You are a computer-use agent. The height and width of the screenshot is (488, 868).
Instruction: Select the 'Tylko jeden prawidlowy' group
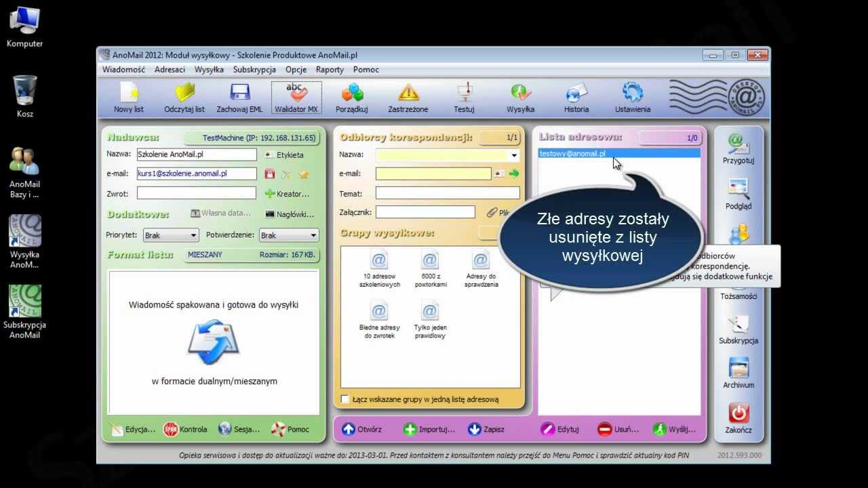pos(430,321)
